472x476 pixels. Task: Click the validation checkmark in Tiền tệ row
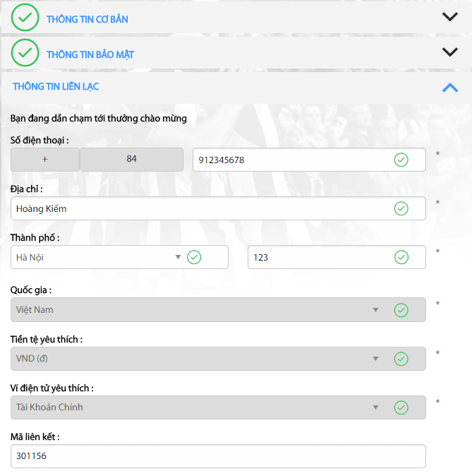tap(401, 359)
